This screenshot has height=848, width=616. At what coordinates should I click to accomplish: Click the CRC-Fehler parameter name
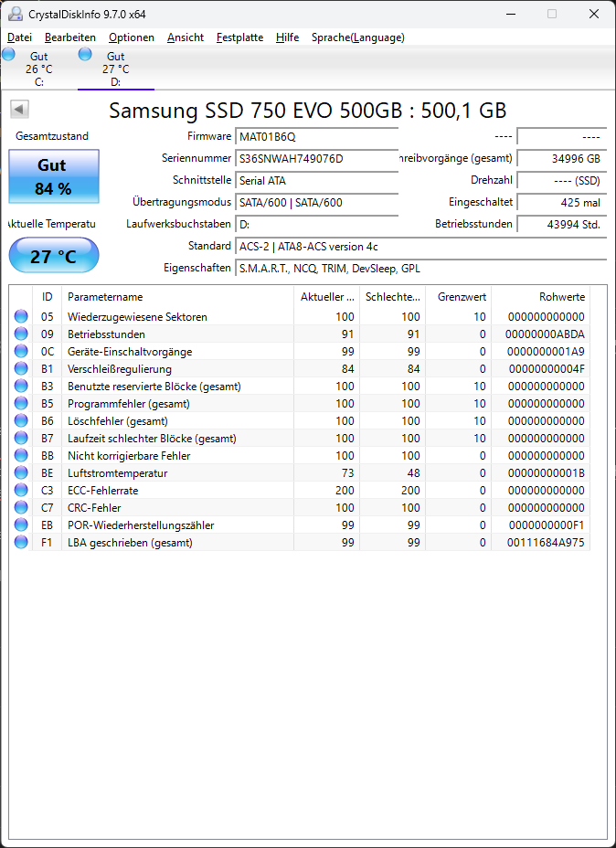94,508
